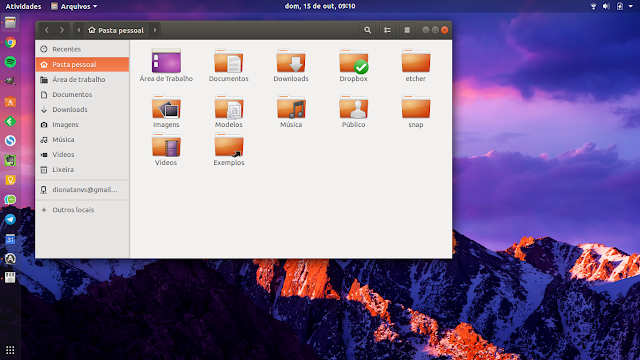Toggle list view in the Files toolbar
This screenshot has height=360, width=640.
(387, 30)
